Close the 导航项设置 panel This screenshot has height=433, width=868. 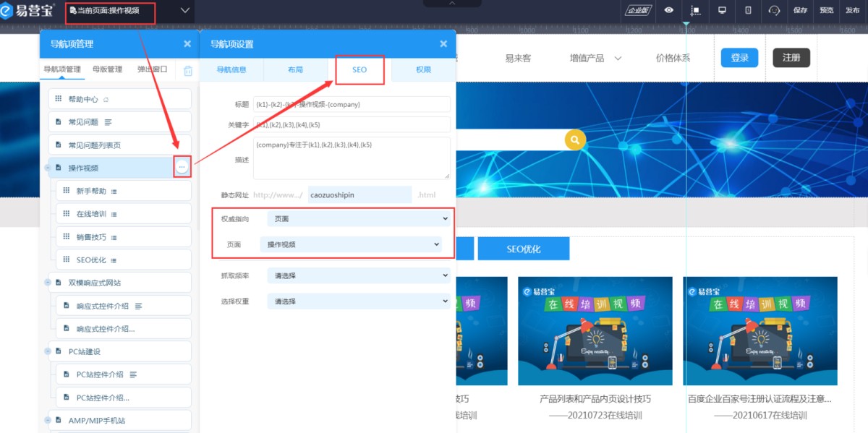point(443,44)
